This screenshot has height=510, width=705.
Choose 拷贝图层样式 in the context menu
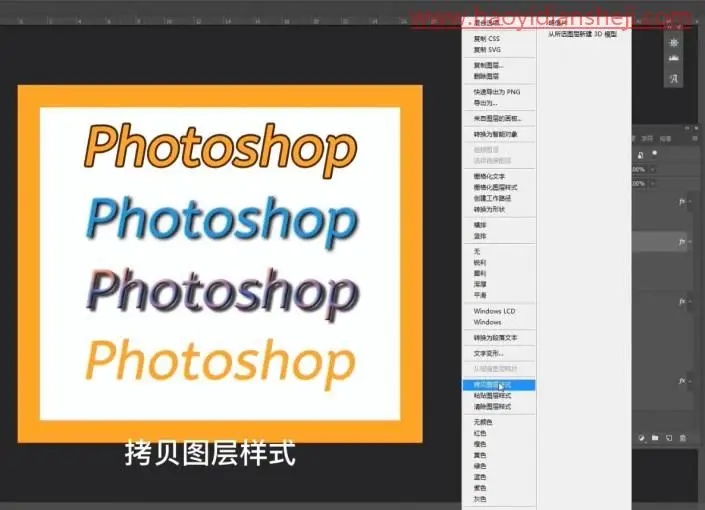tap(499, 385)
